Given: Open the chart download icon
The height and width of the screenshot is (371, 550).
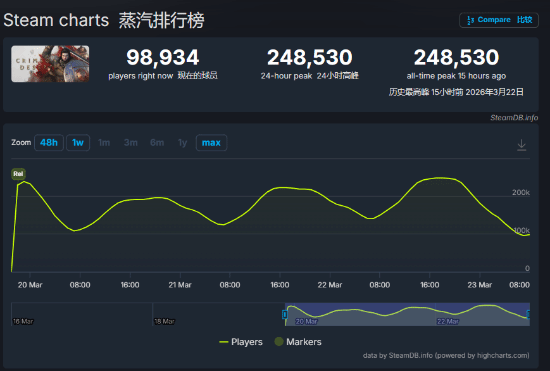Looking at the screenshot, I should point(522,145).
